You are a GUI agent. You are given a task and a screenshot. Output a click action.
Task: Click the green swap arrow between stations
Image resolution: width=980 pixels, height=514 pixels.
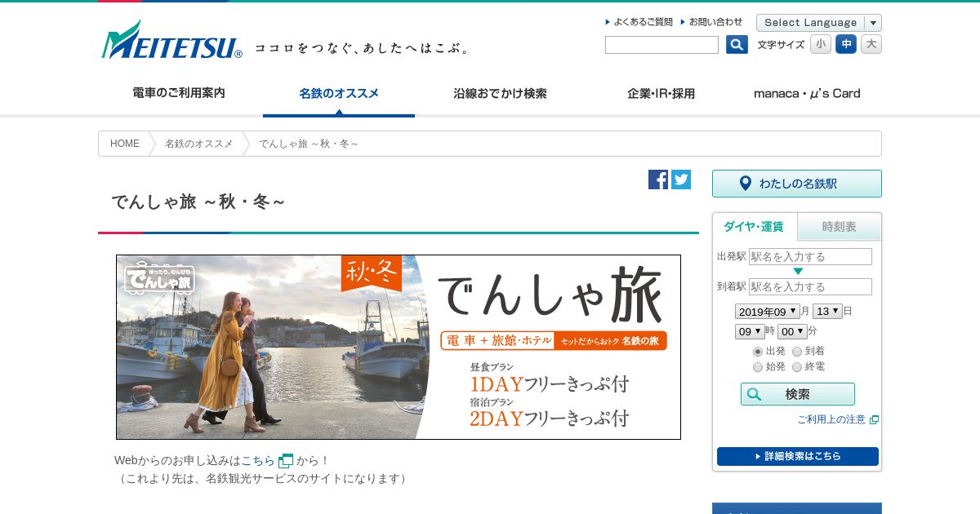coord(798,271)
